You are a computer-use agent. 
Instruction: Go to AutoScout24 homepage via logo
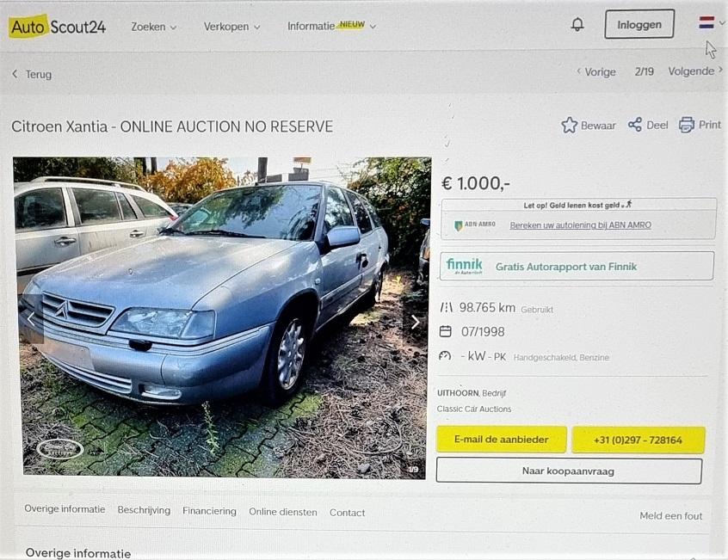pos(58,27)
